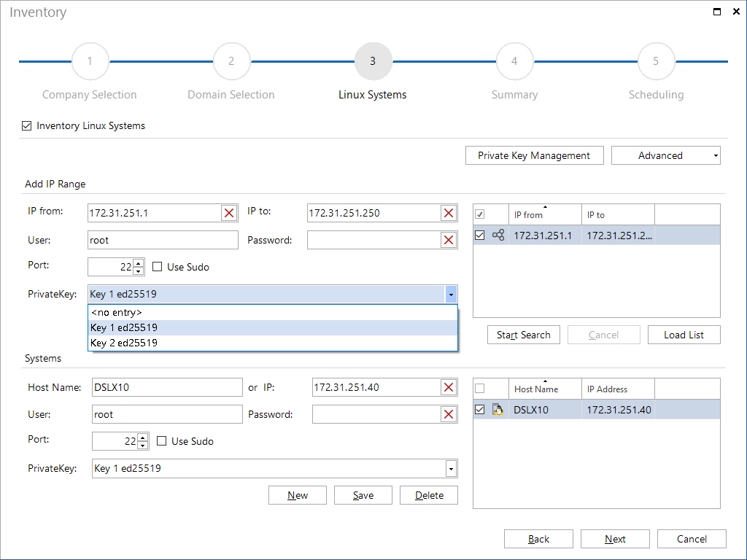Viewport: 747px width, 560px height.
Task: Clear the Add IP Range password field
Action: pos(449,240)
